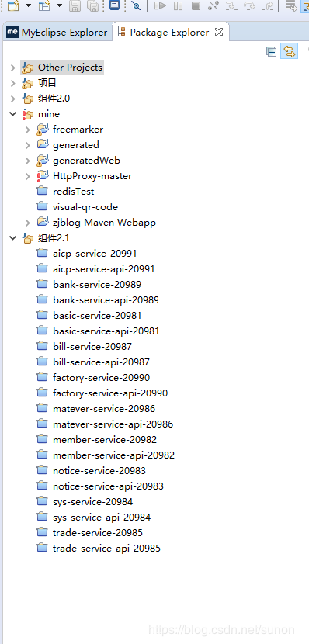Click bank-service-api-20989
309x644 pixels.
pos(106,300)
